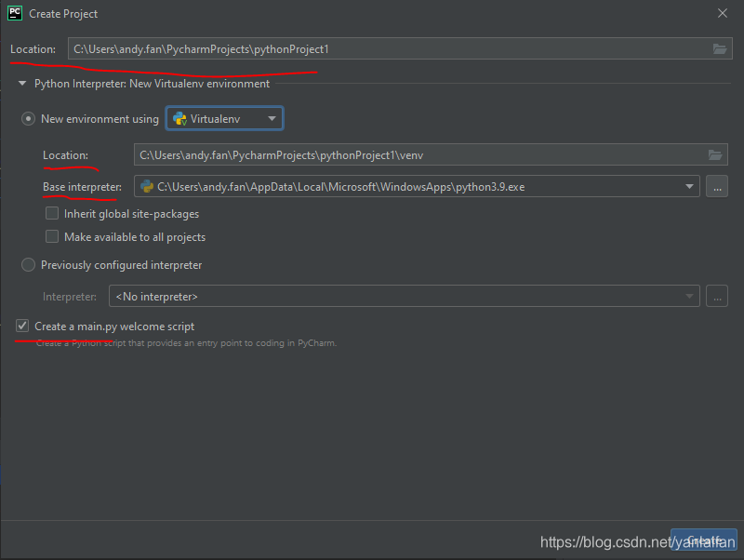744x560 pixels.
Task: Click ellipsis button next to Interpreter field
Action: point(717,296)
